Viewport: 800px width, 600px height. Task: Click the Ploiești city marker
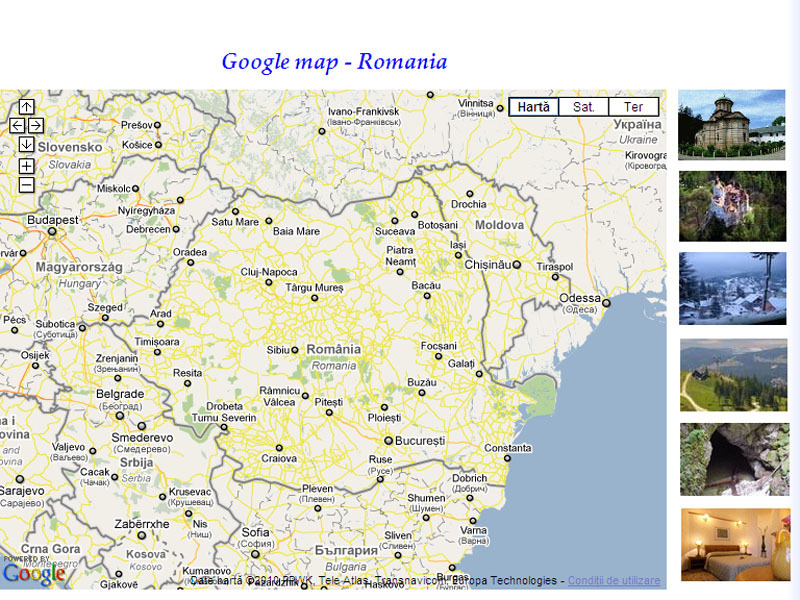point(384,407)
